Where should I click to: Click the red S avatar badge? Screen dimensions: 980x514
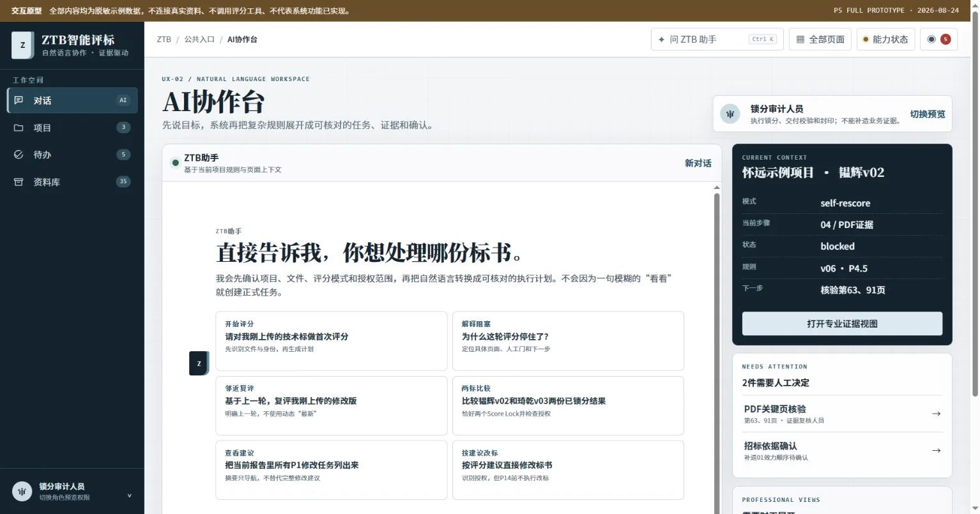pos(946,40)
